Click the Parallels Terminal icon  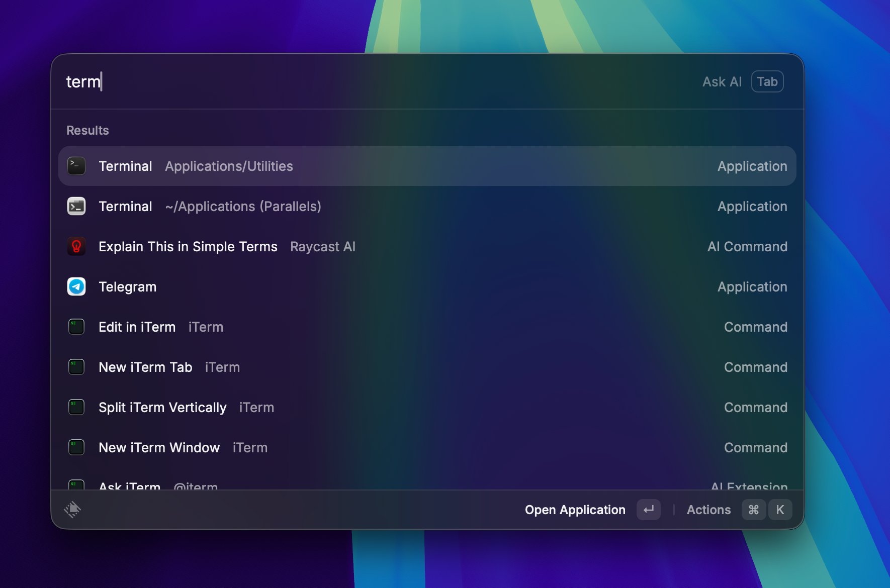click(x=76, y=206)
